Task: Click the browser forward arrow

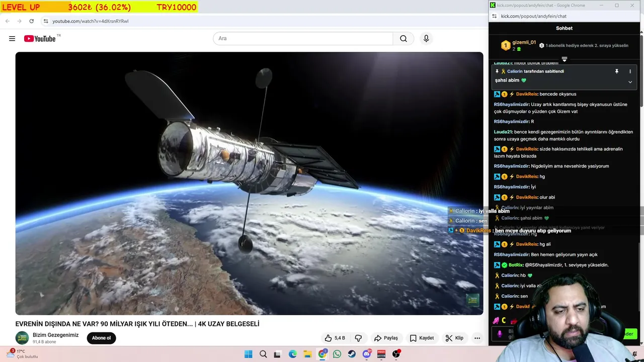Action: click(19, 21)
